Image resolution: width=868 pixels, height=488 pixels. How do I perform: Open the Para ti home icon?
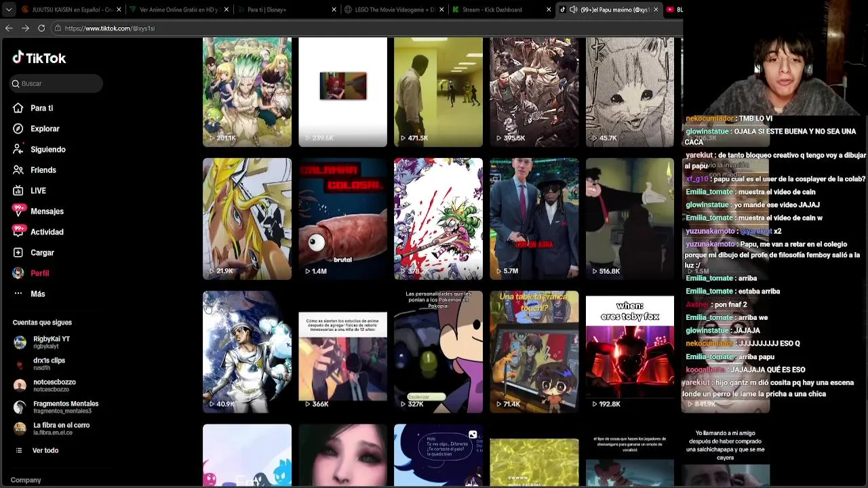click(18, 108)
